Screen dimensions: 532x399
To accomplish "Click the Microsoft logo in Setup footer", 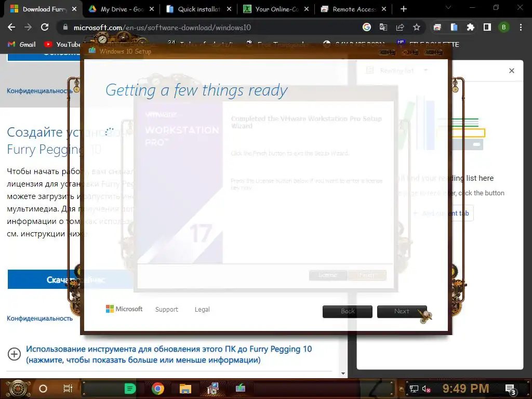I will click(x=124, y=309).
